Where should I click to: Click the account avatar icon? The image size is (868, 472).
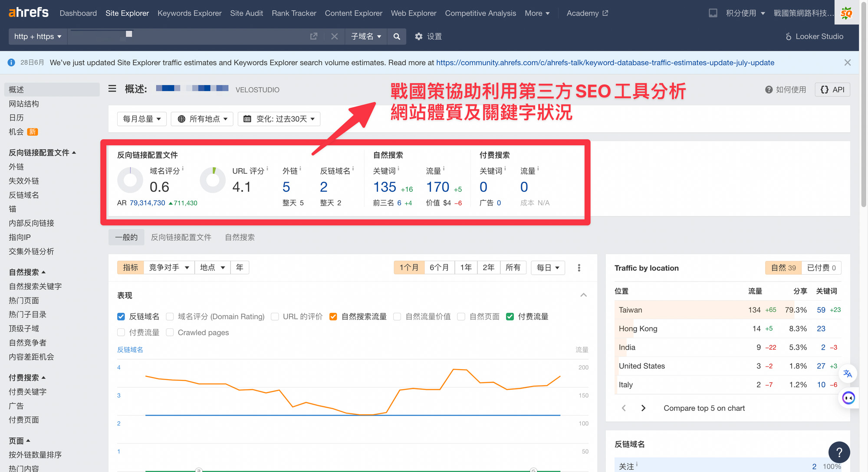(x=846, y=13)
